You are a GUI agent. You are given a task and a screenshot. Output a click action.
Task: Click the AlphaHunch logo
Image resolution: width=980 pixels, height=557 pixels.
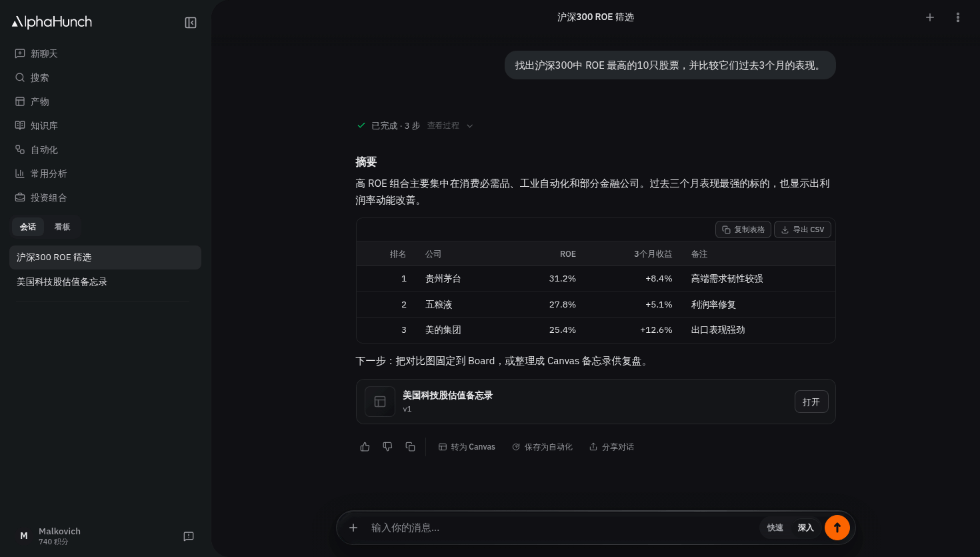52,22
